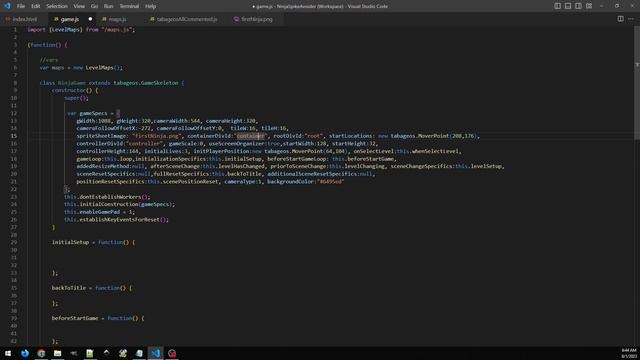Activate Visual Studio Code taskbar icon

click(156, 353)
